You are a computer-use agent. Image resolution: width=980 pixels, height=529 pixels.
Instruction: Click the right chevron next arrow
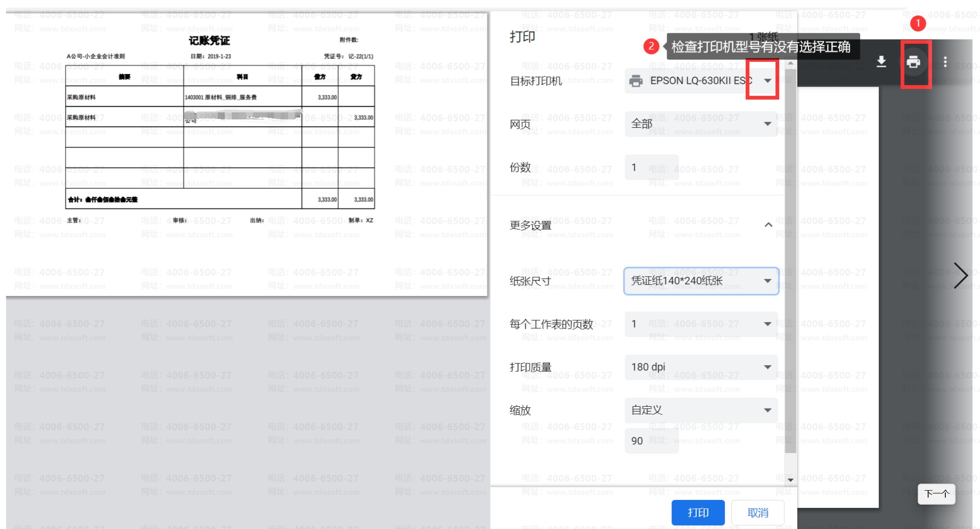click(x=960, y=275)
